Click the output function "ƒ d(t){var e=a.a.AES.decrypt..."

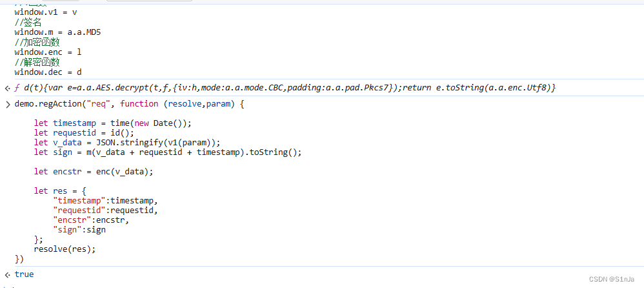[x=285, y=88]
